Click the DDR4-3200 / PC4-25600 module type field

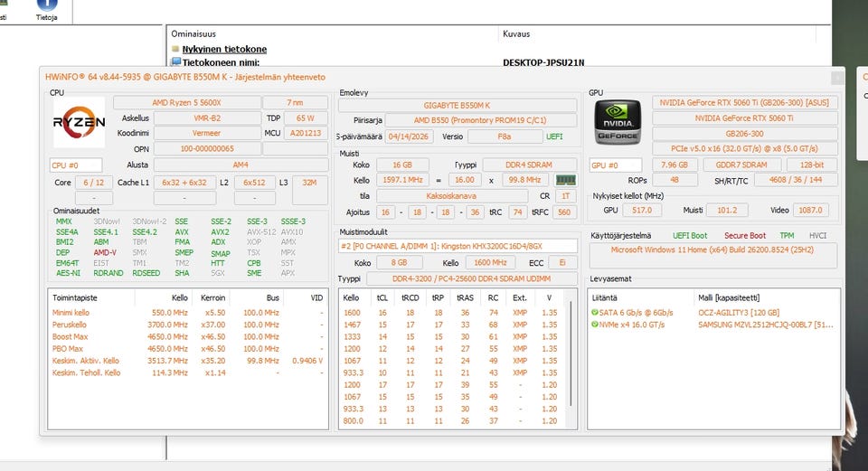coord(471,279)
